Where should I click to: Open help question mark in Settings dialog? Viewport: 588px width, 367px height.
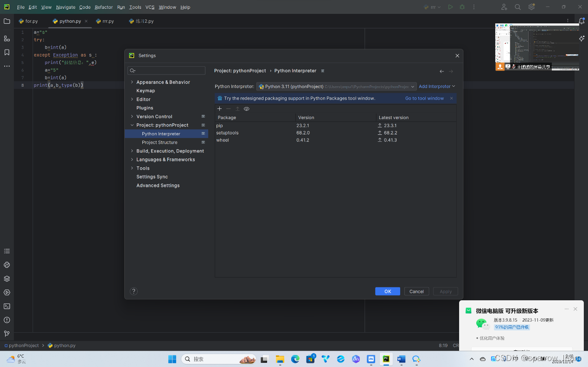click(134, 291)
